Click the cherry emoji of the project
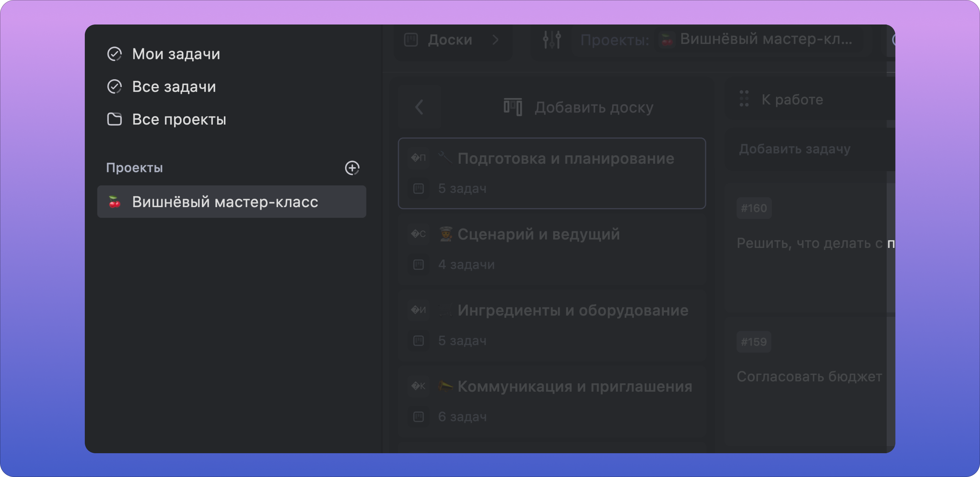Viewport: 980px width, 477px height. coord(114,202)
